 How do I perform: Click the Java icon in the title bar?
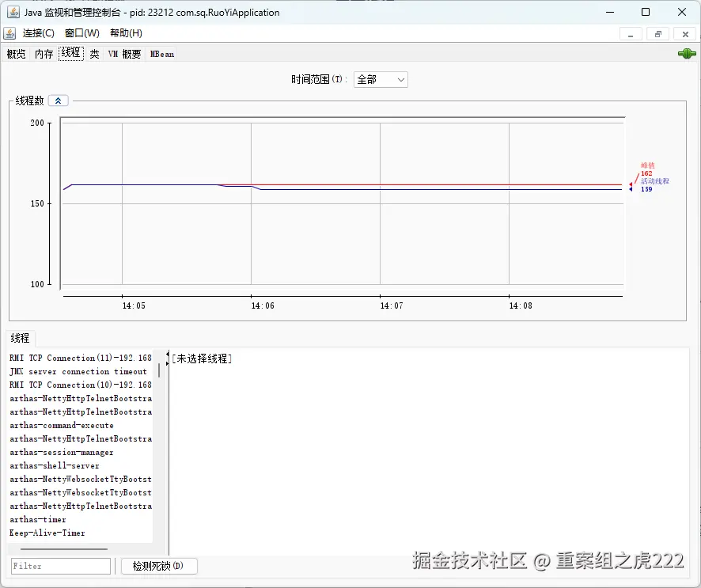pos(13,12)
